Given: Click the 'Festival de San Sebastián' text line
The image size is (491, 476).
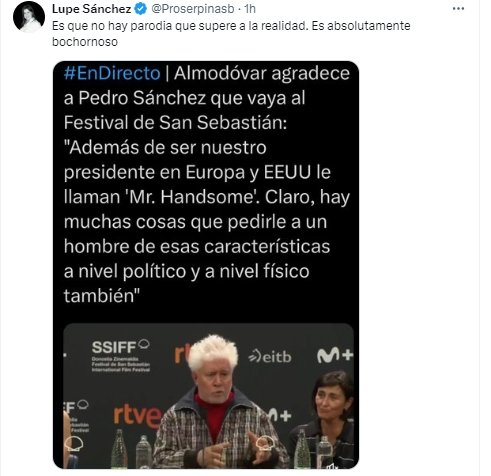Looking at the screenshot, I should [x=175, y=123].
